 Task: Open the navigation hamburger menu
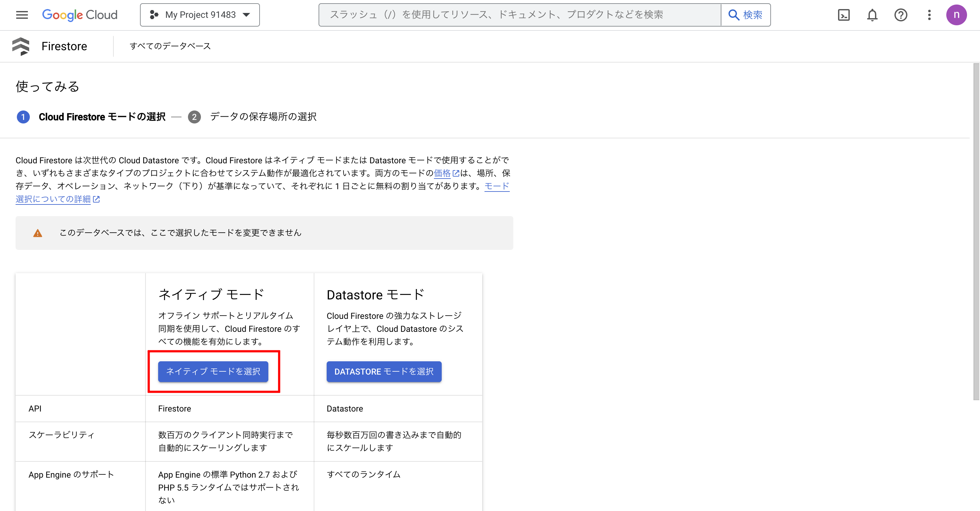click(22, 15)
